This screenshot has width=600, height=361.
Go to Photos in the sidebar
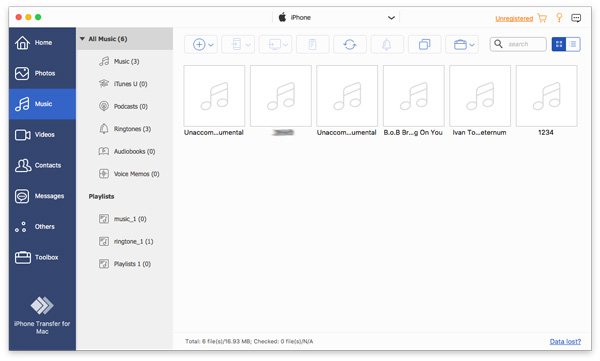click(x=42, y=73)
